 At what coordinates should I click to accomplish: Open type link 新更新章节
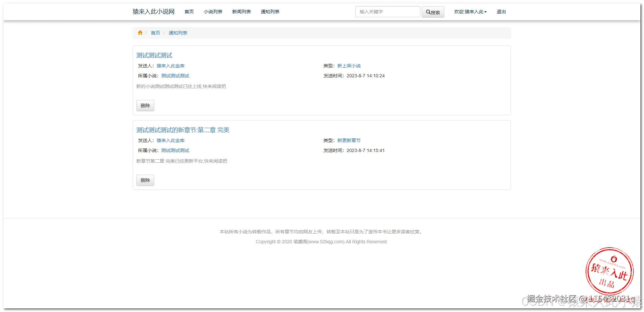point(349,140)
